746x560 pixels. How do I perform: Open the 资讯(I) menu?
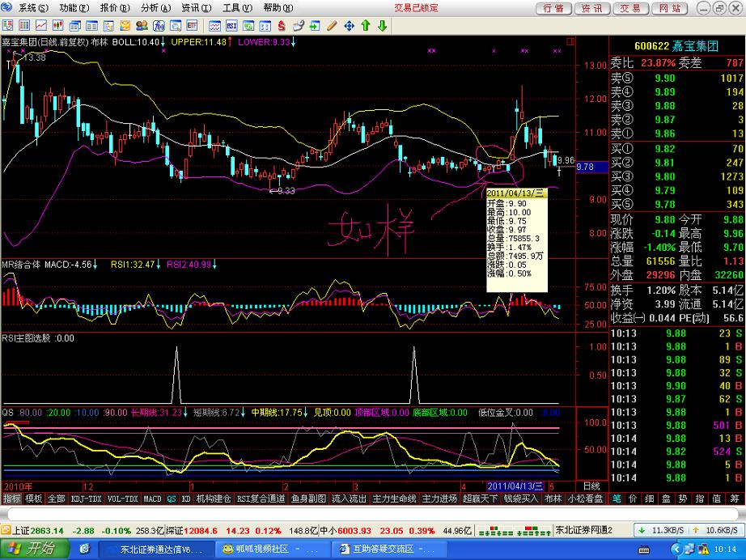[196, 8]
